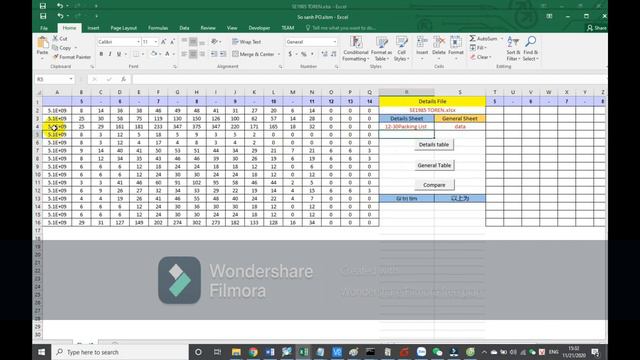This screenshot has height=360, width=640.
Task: Click the General Table button
Action: (434, 165)
